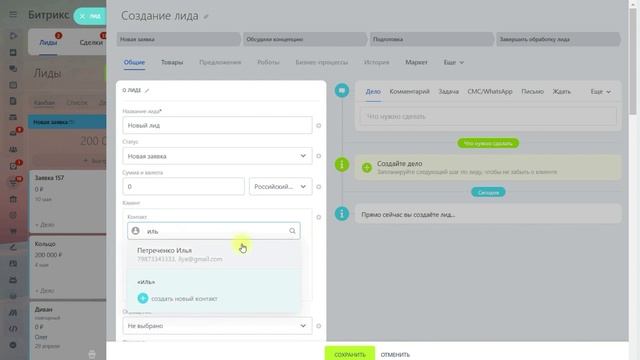Click teal info icon beside Прямо сейчас
Image resolution: width=640 pixels, height=360 pixels.
342,213
